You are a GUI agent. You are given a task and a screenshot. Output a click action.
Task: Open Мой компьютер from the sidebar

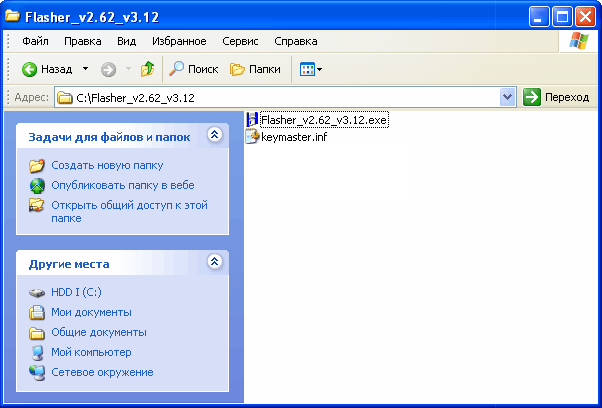pyautogui.click(x=91, y=352)
